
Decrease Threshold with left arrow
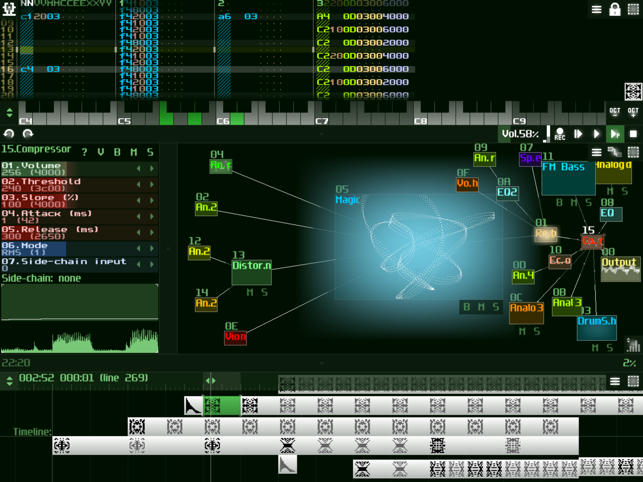(139, 185)
